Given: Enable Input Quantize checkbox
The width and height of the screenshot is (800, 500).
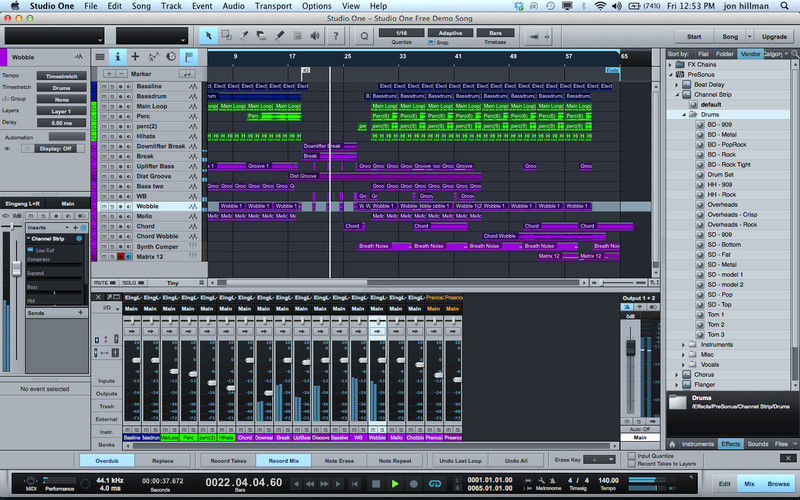Looking at the screenshot, I should pos(632,456).
